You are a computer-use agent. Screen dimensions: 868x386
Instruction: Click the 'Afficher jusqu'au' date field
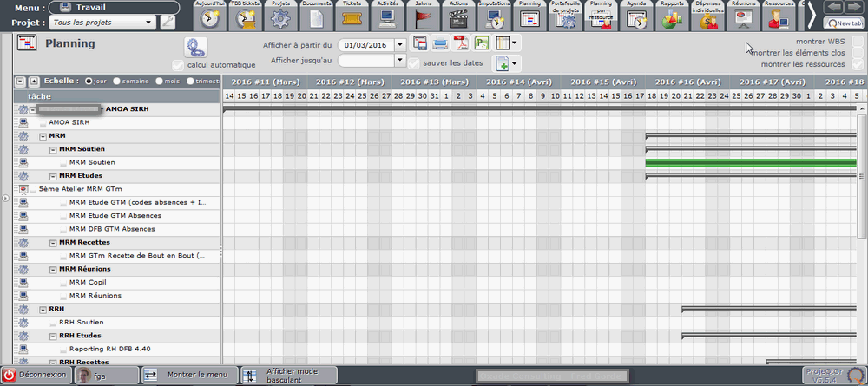(365, 61)
